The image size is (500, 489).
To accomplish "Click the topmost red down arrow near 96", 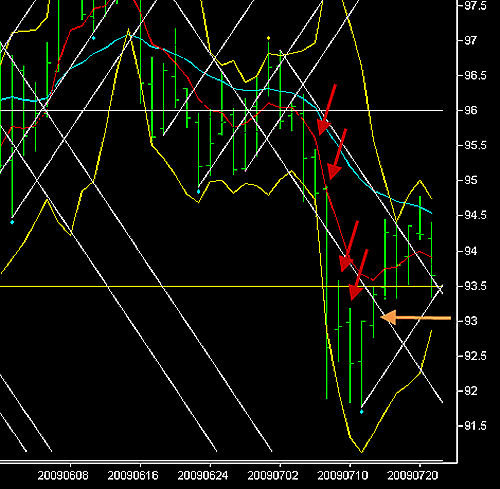I will point(327,110).
